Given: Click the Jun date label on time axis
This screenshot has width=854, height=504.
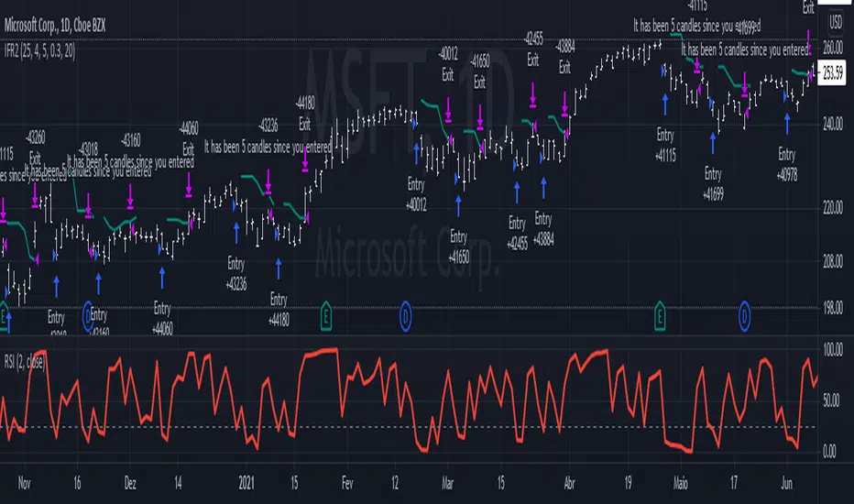Looking at the screenshot, I should click(786, 483).
